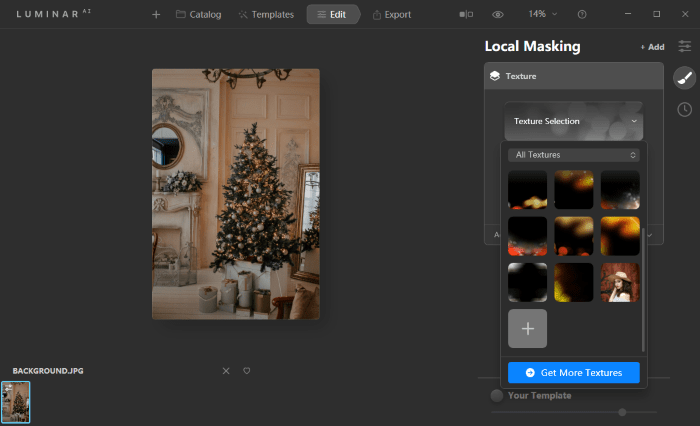Select the top-middle golden bokeh texture
Viewport: 700px width, 426px height.
click(574, 190)
